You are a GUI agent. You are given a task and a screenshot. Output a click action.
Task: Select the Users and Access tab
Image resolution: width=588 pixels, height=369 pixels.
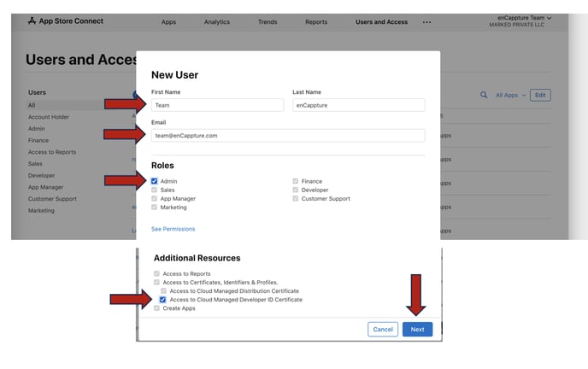point(381,22)
